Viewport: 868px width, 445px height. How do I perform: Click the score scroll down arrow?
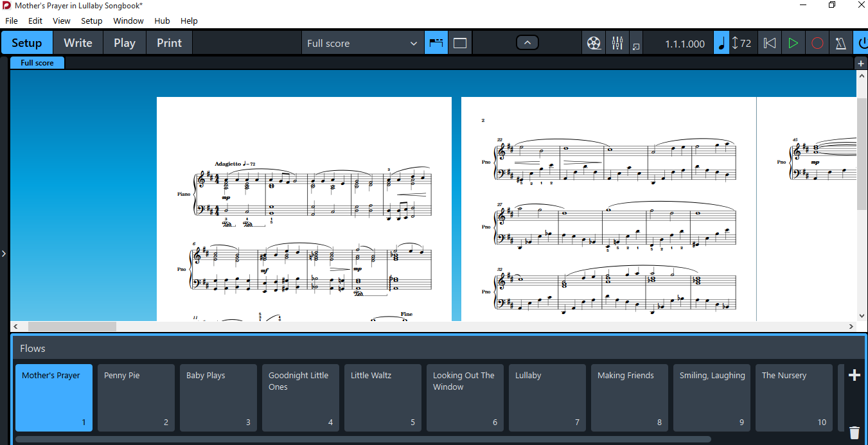click(x=862, y=315)
